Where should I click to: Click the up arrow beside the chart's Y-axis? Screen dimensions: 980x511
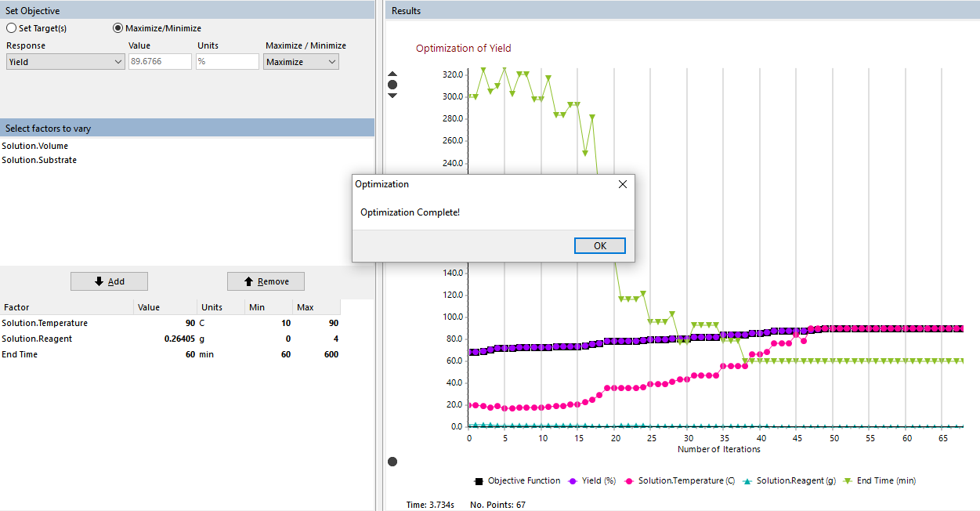coord(392,74)
